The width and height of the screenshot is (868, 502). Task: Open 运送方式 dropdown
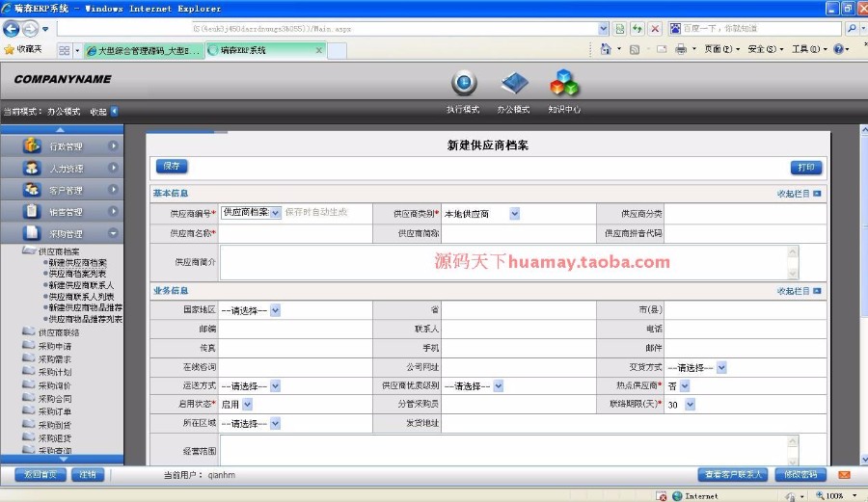[x=275, y=386]
